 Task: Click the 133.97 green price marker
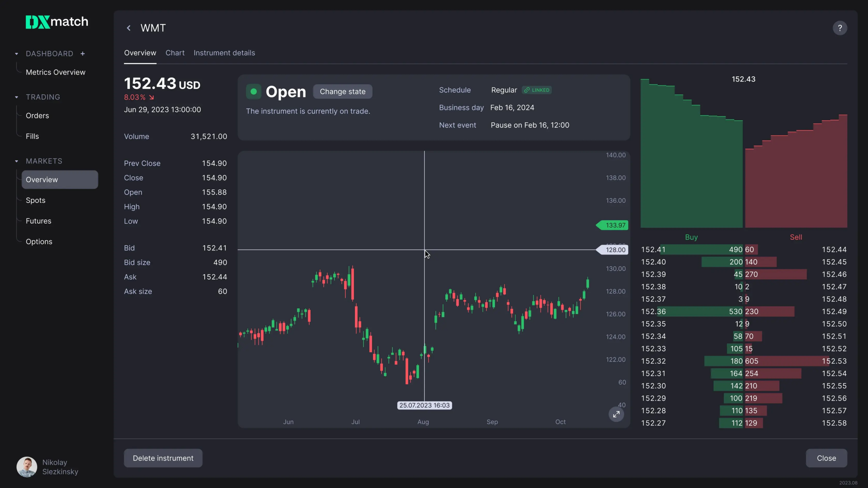(612, 225)
